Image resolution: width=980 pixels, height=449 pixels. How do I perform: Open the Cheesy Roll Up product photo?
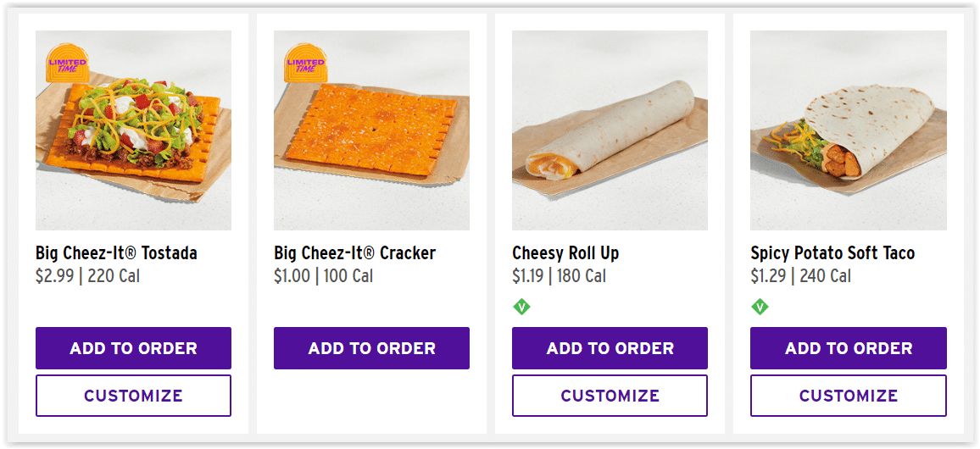click(x=610, y=130)
